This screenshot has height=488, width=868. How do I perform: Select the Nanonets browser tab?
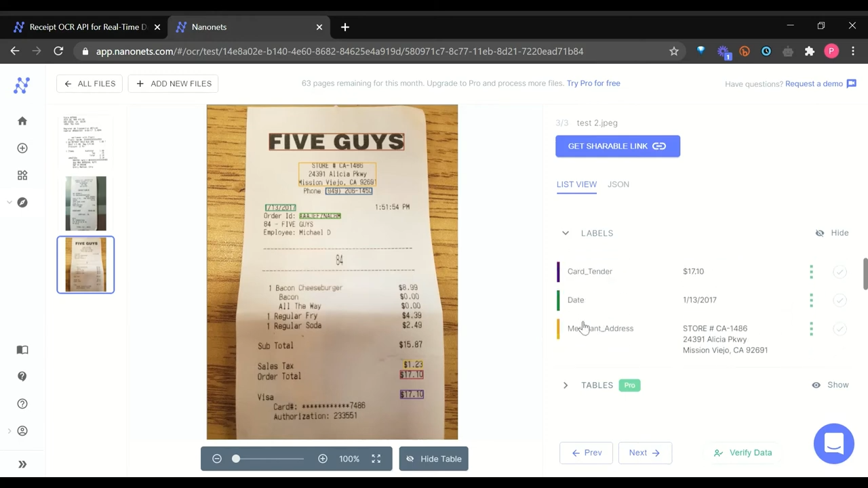point(249,27)
